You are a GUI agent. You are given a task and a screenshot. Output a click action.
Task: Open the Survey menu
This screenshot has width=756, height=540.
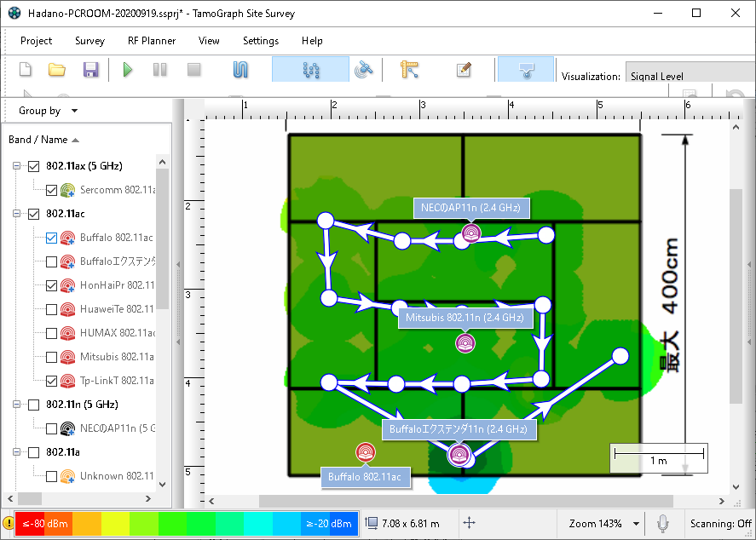(89, 41)
